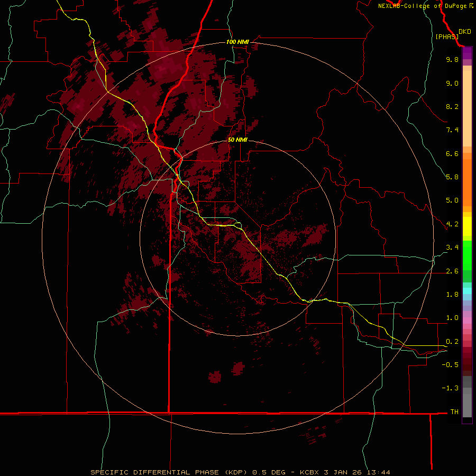Click the 4.2 value on the scale
The width and height of the screenshot is (476, 476).
[452, 224]
